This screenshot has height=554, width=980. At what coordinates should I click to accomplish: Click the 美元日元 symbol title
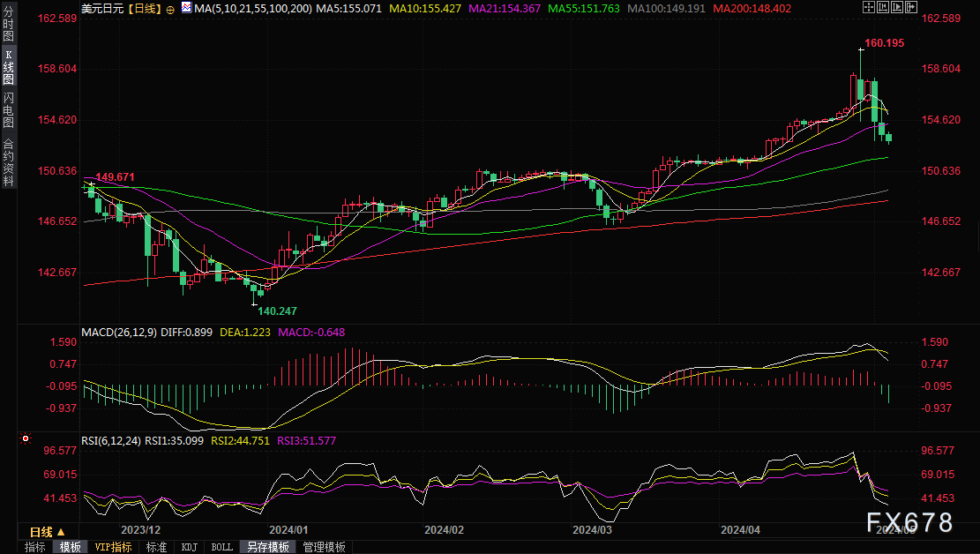(102, 9)
